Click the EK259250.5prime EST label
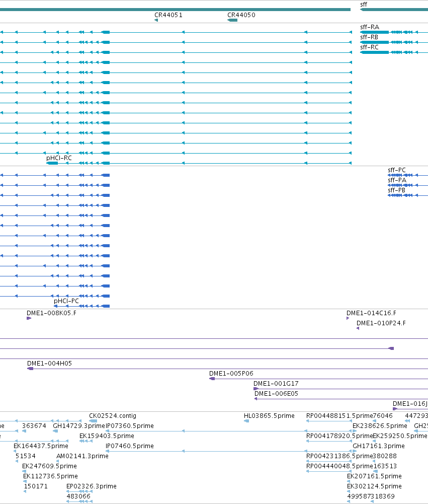The height and width of the screenshot is (504, 428). tap(400, 436)
